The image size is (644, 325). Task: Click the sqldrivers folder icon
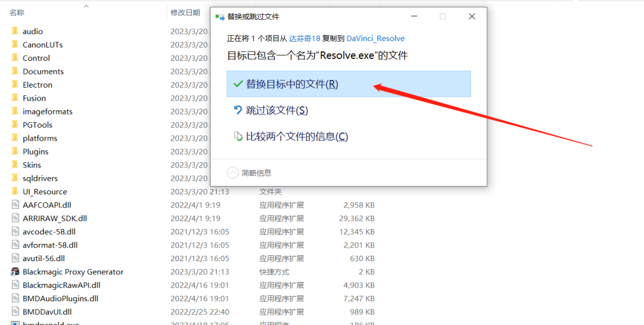[15, 178]
